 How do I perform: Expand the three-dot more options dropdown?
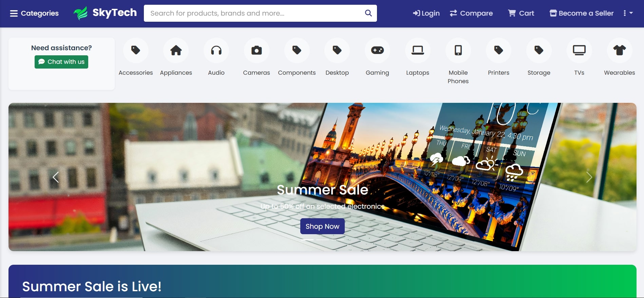[628, 13]
